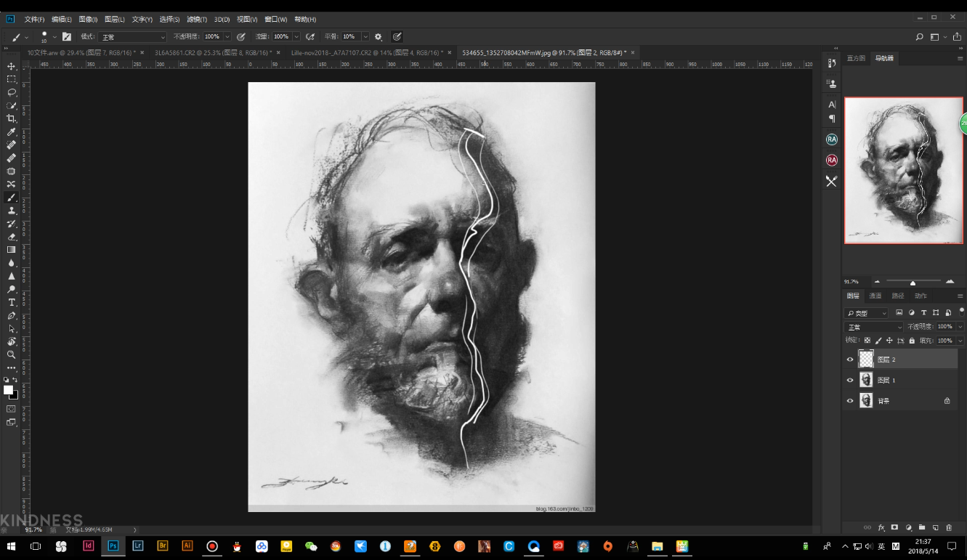Open Photoshop in the Windows taskbar
Viewport: 967px width, 560px height.
[x=113, y=545]
